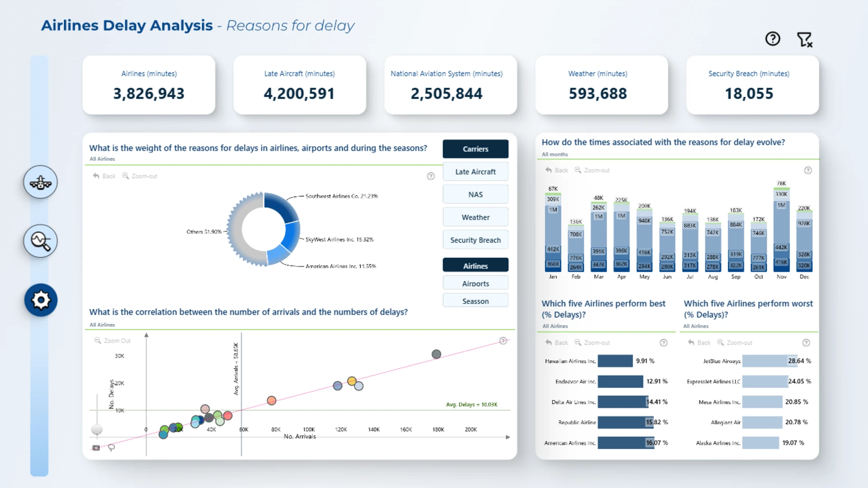Switch donut view to Airports
The height and width of the screenshot is (488, 868).
(476, 283)
